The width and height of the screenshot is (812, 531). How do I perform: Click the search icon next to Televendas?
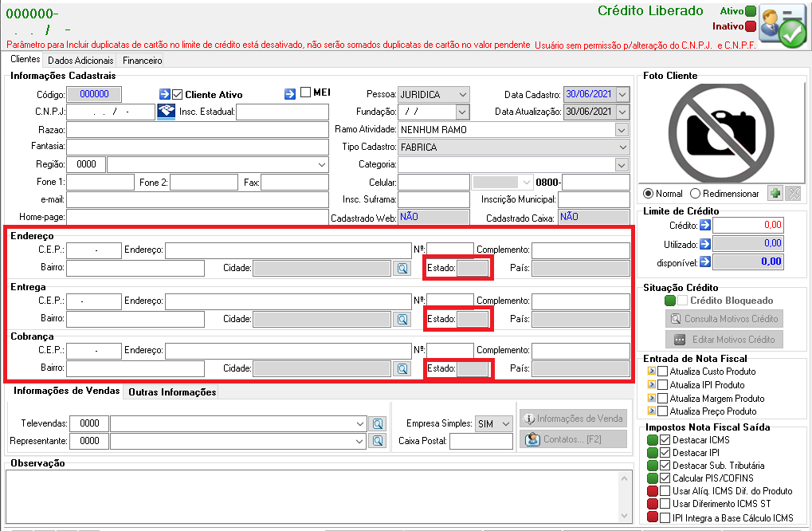[x=378, y=424]
